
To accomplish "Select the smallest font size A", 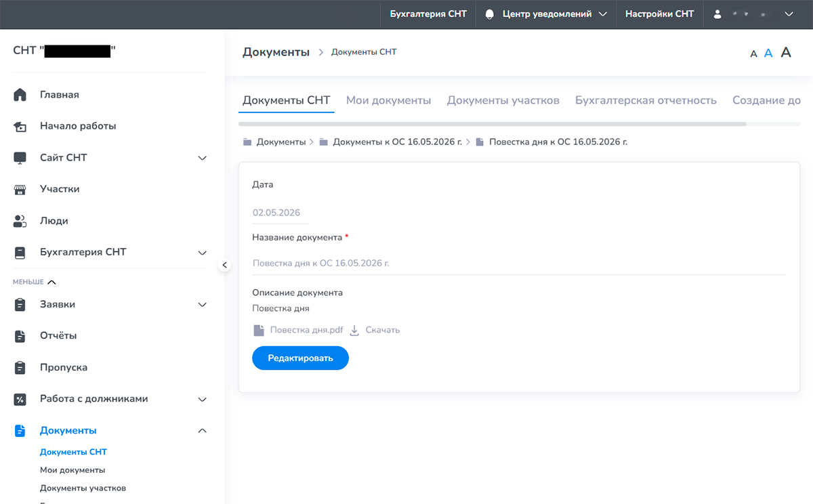I will pos(753,54).
